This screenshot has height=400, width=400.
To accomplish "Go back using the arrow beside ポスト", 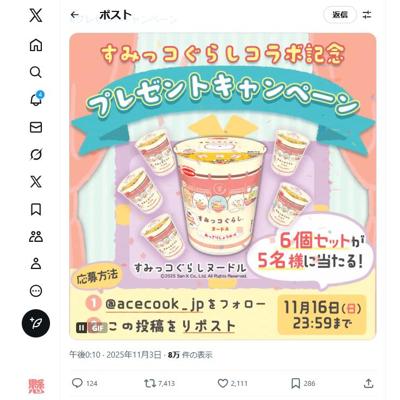I will point(75,15).
